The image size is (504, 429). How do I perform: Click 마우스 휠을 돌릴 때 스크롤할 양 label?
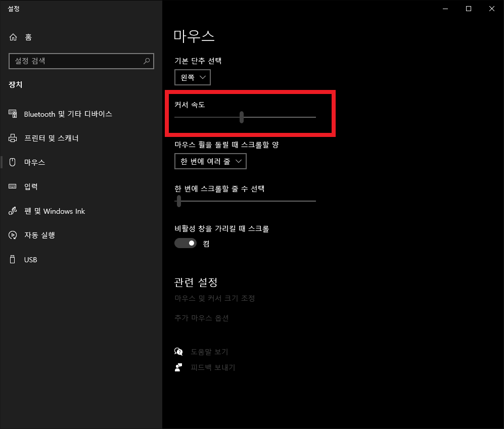pyautogui.click(x=226, y=145)
